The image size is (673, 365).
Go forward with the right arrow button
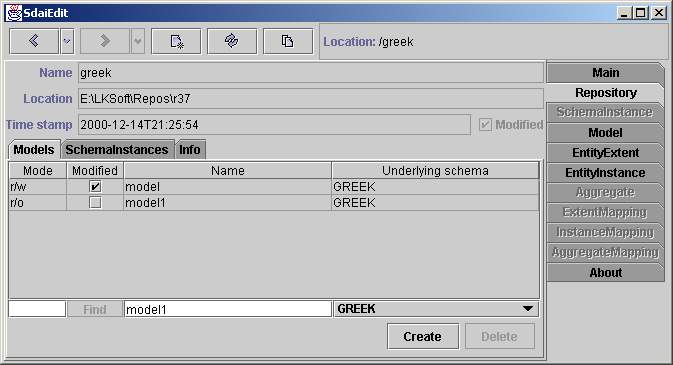[105, 41]
